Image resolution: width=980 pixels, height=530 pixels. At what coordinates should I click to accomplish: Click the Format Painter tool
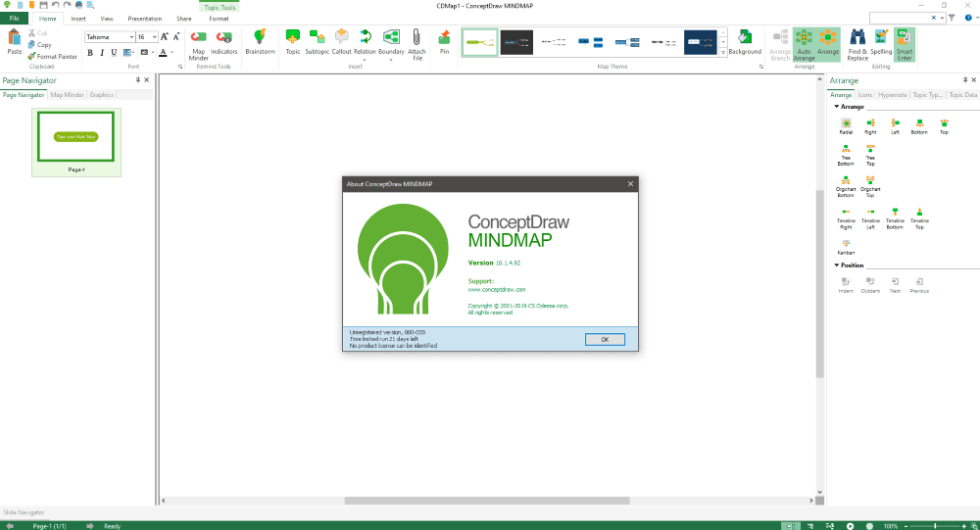pyautogui.click(x=53, y=56)
